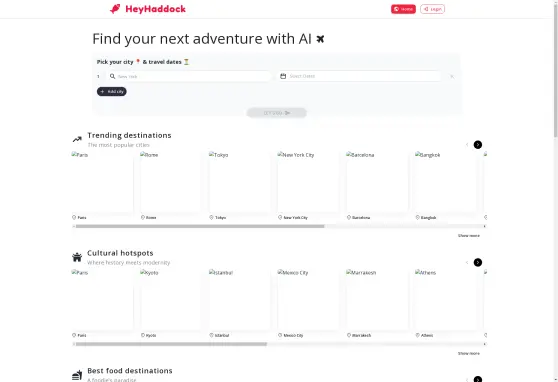Click the Add city button
The width and height of the screenshot is (558, 382).
point(112,91)
